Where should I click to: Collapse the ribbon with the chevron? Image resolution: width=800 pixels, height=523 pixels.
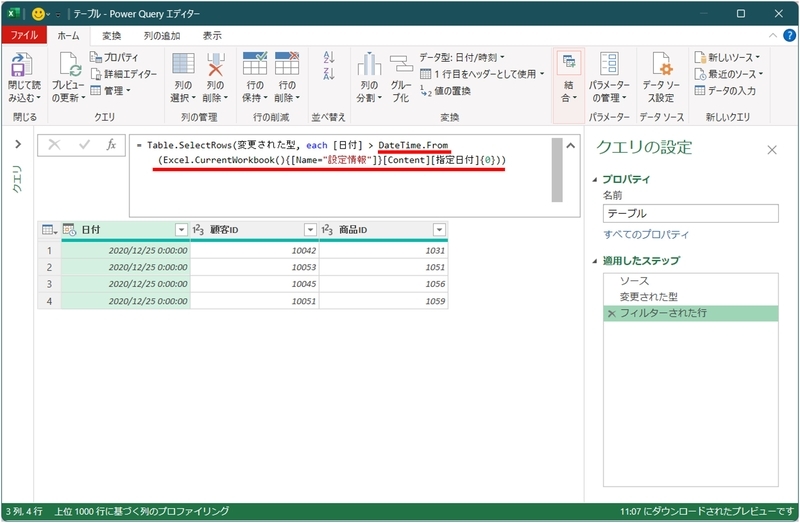[772, 35]
